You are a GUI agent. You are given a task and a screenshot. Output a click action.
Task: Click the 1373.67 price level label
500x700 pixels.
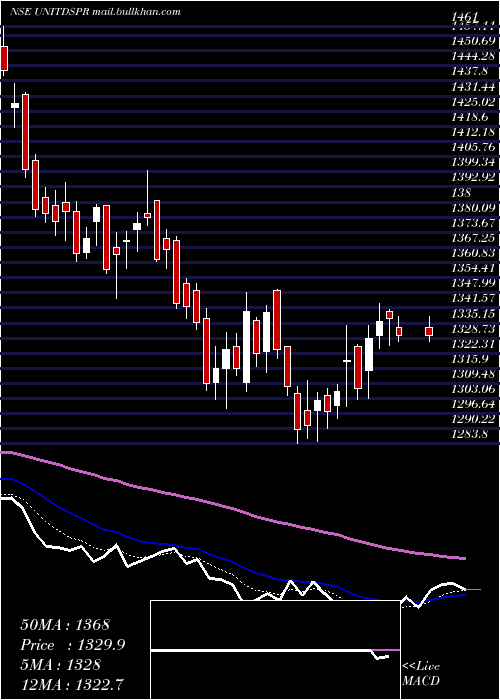473,223
